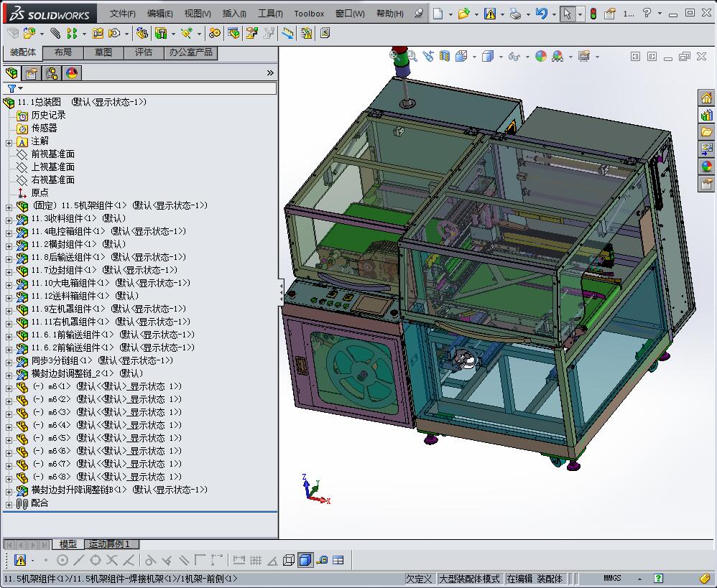Expand the 同步3分链组 tree node
Image resolution: width=717 pixels, height=588 pixels.
coord(9,363)
